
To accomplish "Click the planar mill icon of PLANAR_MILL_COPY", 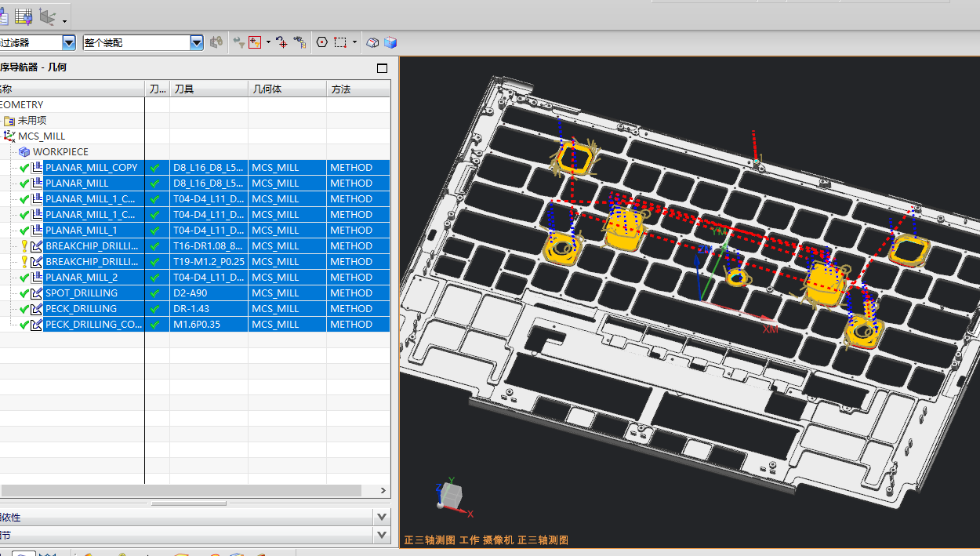I will [x=37, y=168].
